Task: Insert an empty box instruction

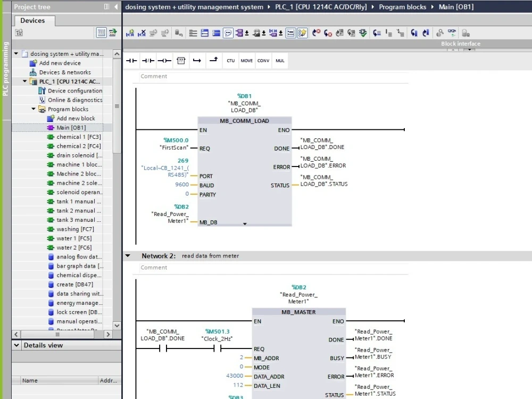Action: pyautogui.click(x=180, y=60)
